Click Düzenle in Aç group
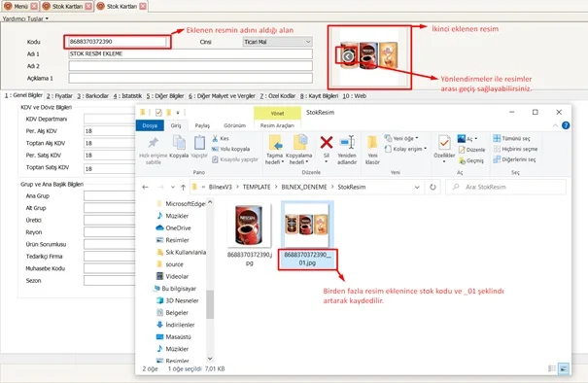The width and height of the screenshot is (588, 383). (471, 150)
